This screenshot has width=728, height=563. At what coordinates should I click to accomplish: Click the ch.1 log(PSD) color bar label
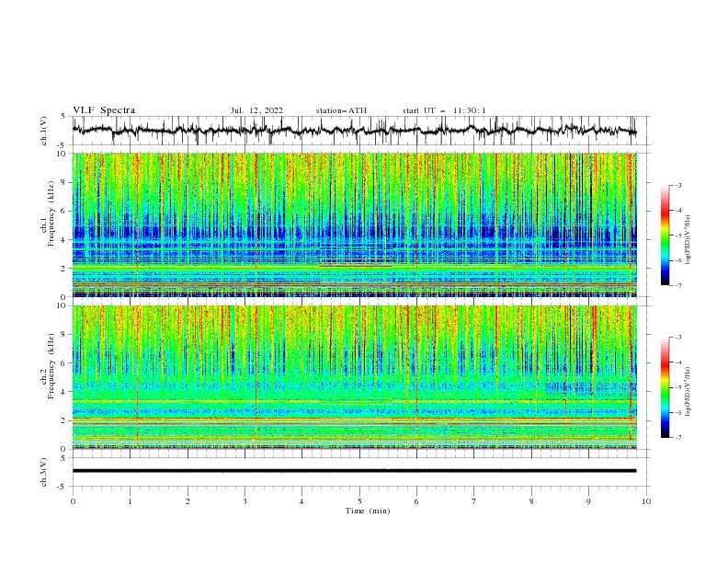pos(688,240)
